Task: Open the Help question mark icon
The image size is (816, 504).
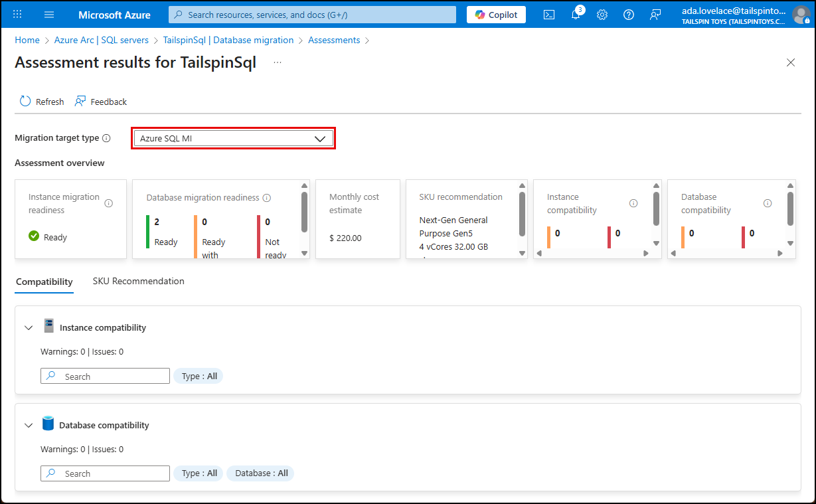Action: tap(628, 14)
